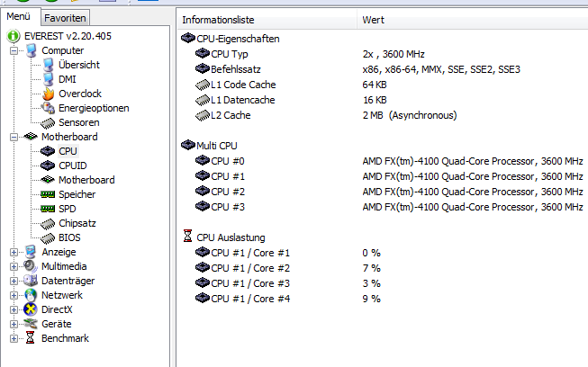
Task: Click the Informationsliste column header
Action: point(267,20)
